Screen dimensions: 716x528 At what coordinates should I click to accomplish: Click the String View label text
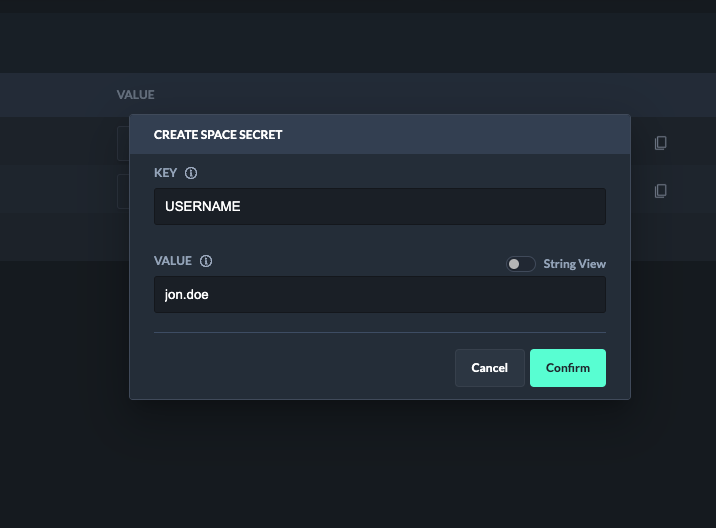[x=574, y=264]
